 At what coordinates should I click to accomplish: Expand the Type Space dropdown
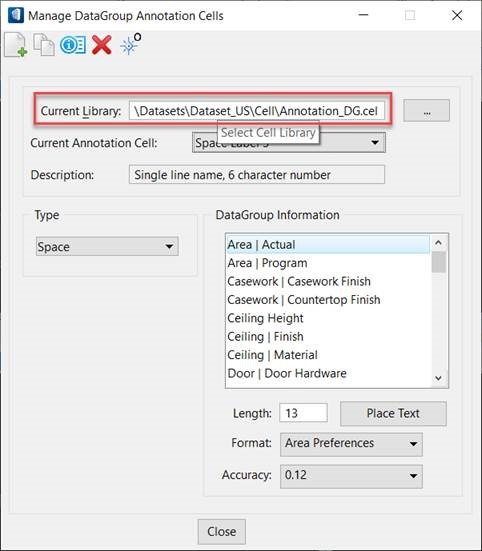(x=107, y=246)
